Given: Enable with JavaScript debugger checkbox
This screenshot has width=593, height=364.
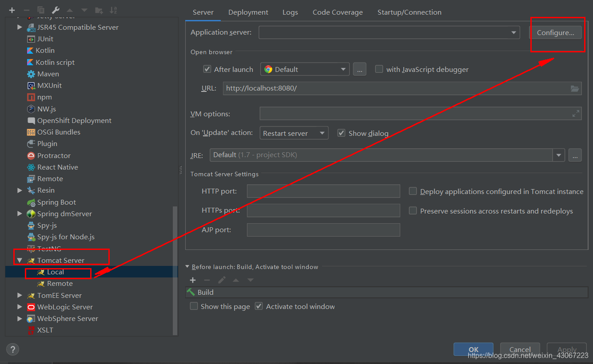Looking at the screenshot, I should pos(379,69).
